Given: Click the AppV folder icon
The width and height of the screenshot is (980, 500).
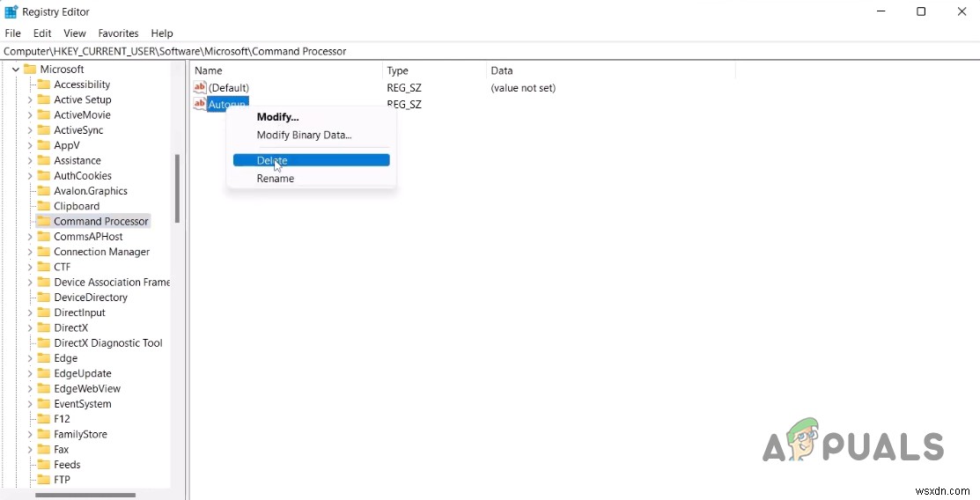Looking at the screenshot, I should click(x=43, y=145).
